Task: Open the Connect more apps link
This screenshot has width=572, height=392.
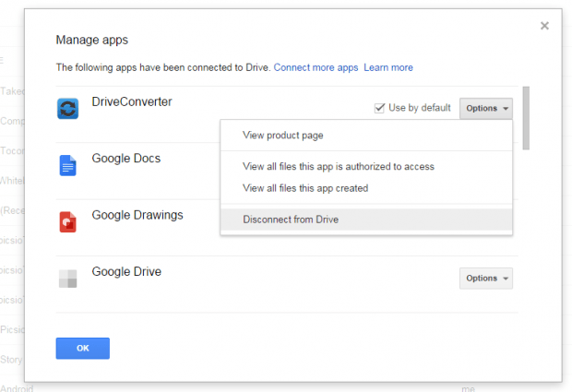Action: coord(316,68)
